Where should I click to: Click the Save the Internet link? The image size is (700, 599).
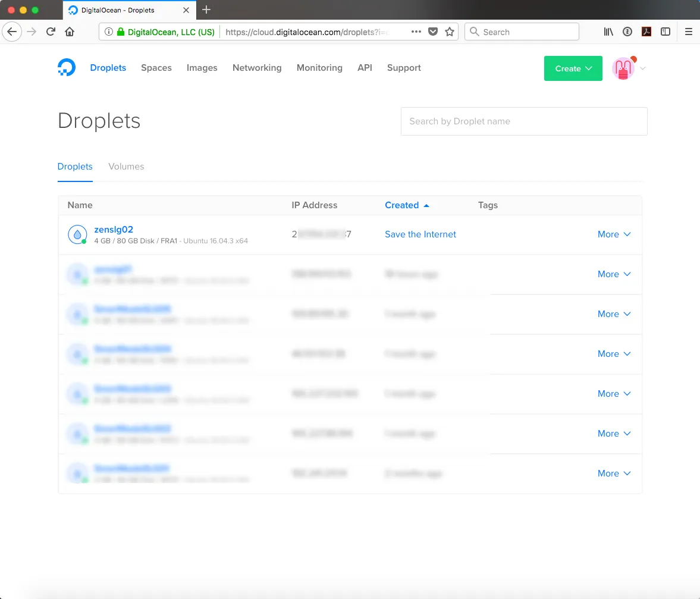click(x=420, y=234)
